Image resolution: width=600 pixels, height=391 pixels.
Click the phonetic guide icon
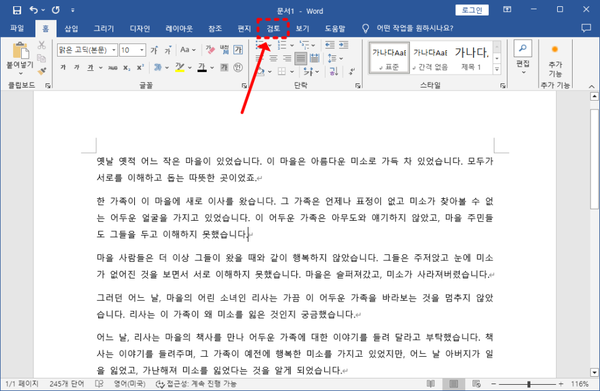pyautogui.click(x=224, y=50)
